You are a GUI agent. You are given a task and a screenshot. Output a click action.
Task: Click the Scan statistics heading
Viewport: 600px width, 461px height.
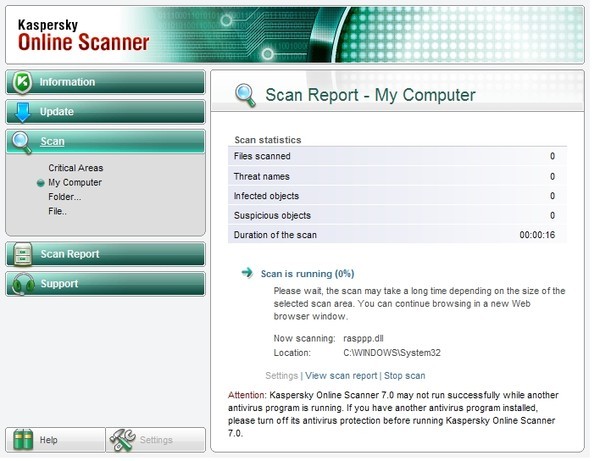[x=268, y=140]
